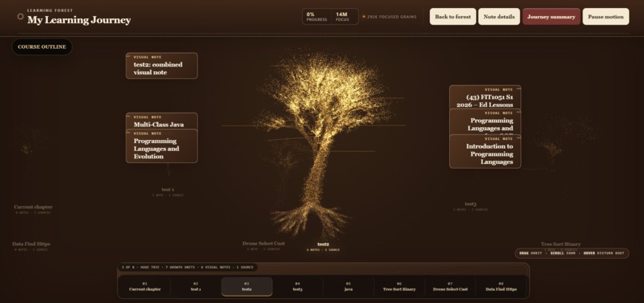This screenshot has width=644, height=303.
Task: Open the Journey summary
Action: tap(551, 17)
